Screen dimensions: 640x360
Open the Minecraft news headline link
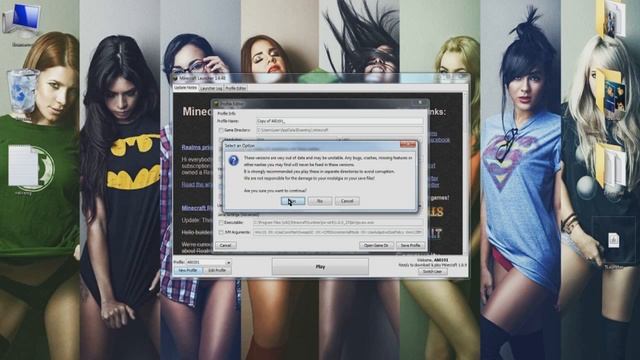(197, 208)
